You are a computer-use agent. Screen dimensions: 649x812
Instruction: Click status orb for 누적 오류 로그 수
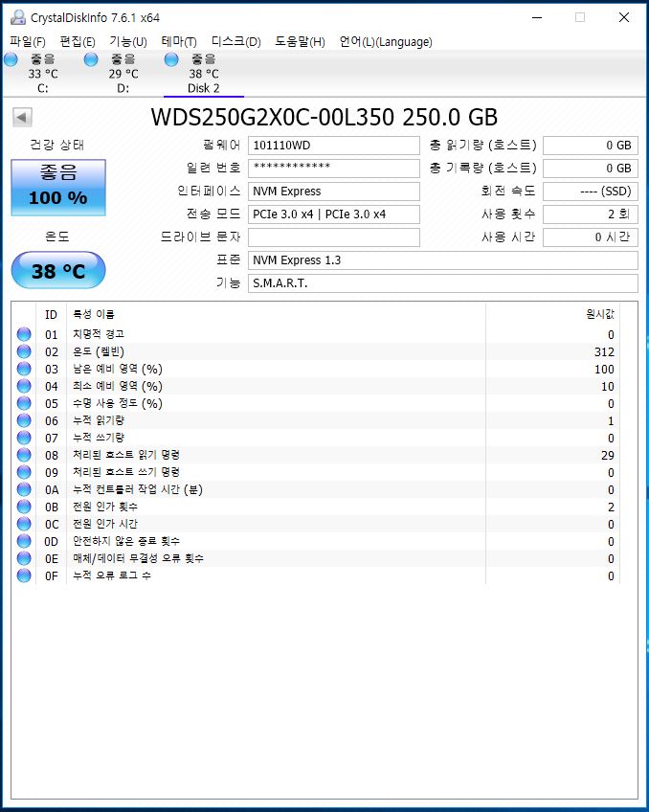[24, 575]
